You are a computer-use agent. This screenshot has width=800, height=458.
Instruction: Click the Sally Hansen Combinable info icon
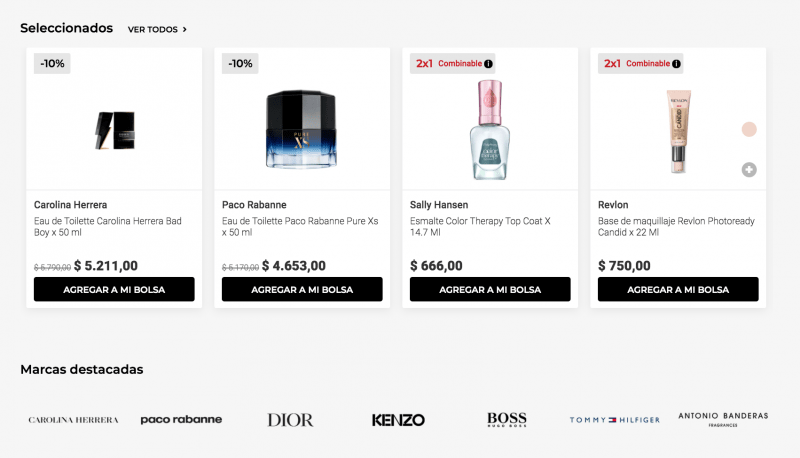(x=489, y=64)
